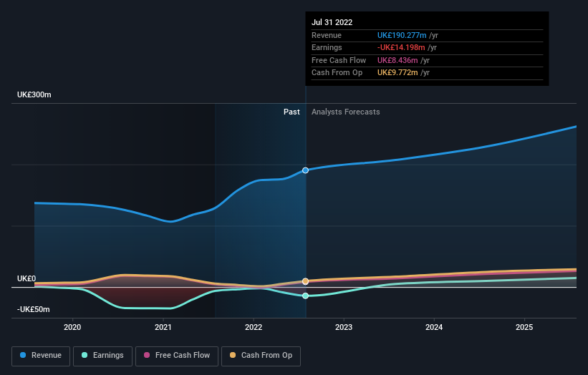Viewport: 588px width, 375px height.
Task: Toggle the Earnings legend series
Action: [102, 356]
